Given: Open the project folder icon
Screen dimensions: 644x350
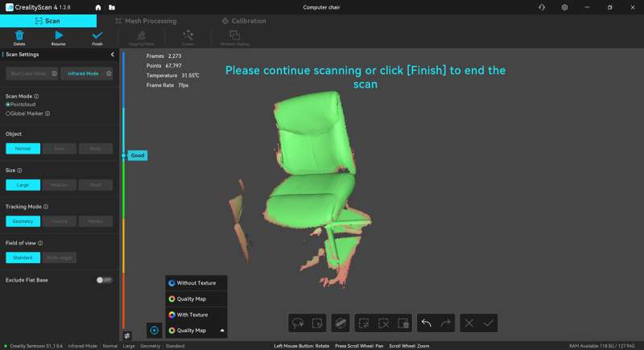Looking at the screenshot, I should (x=111, y=7).
